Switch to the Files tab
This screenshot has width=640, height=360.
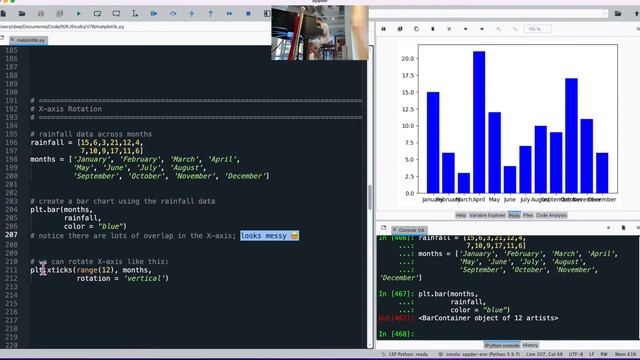coord(528,215)
